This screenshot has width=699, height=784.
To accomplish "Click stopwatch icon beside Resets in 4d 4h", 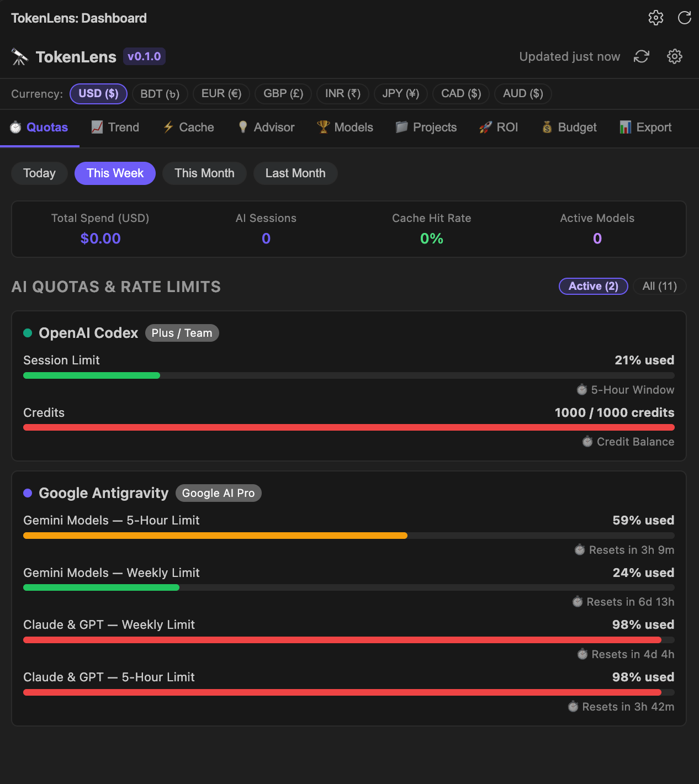I will (582, 654).
